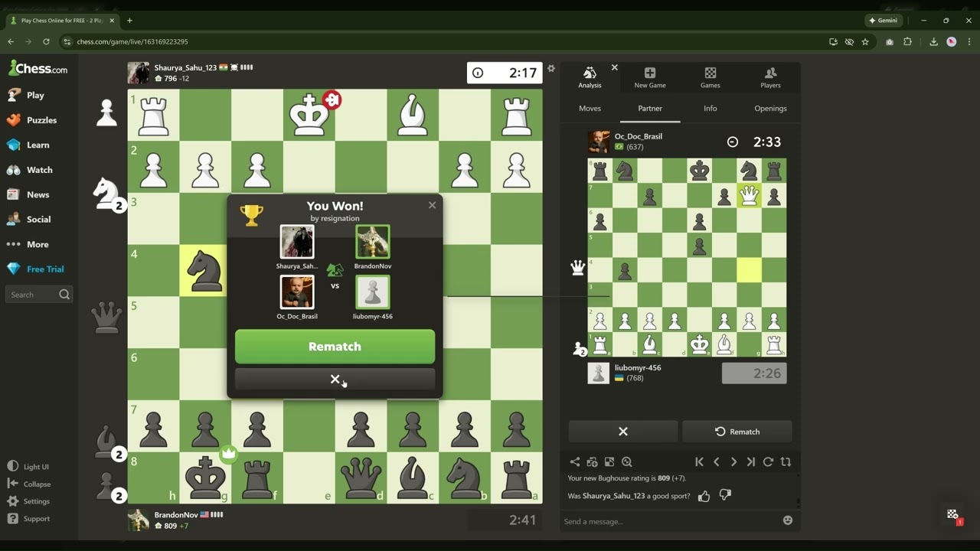Open Gemini in the browser bar
Viewport: 980px width, 551px height.
tap(883, 21)
